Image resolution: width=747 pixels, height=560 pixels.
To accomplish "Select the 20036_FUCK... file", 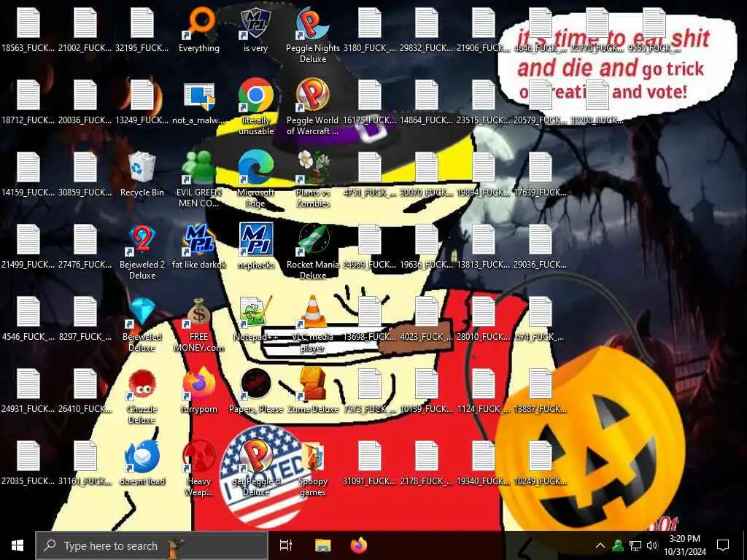I will 85,102.
